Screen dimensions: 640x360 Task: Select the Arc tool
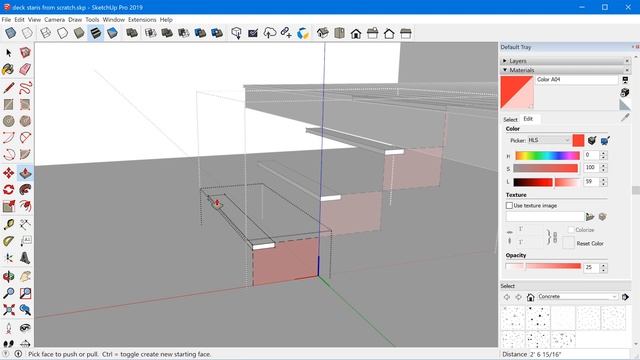[9, 138]
